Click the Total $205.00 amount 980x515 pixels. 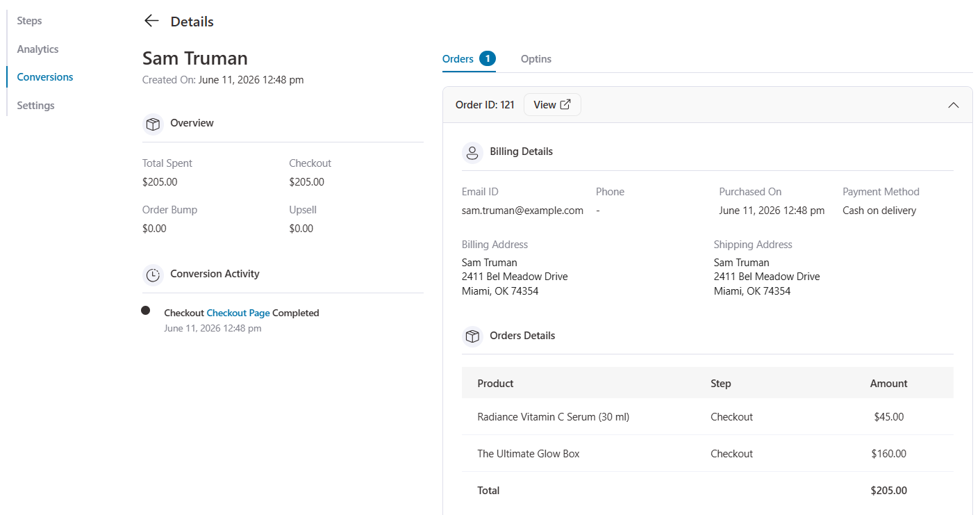point(889,491)
